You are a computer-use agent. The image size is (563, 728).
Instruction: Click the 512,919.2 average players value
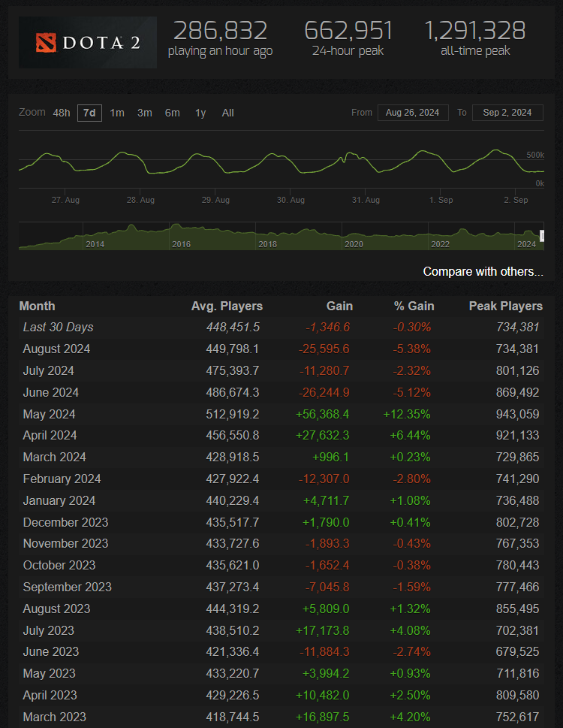click(x=233, y=414)
